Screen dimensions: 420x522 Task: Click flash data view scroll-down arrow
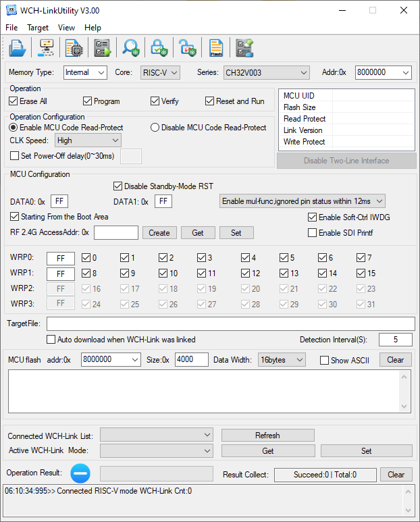[x=404, y=406]
